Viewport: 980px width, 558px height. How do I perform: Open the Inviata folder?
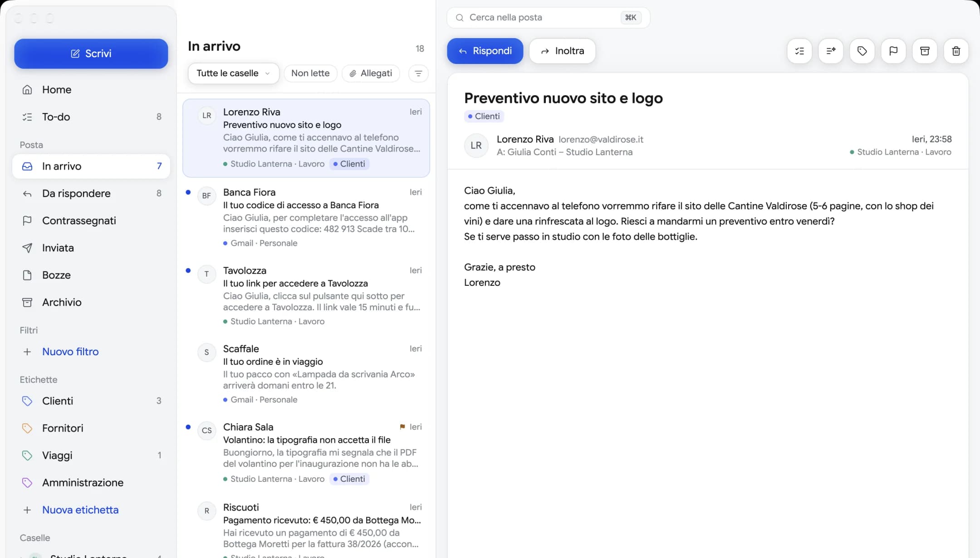pyautogui.click(x=91, y=248)
